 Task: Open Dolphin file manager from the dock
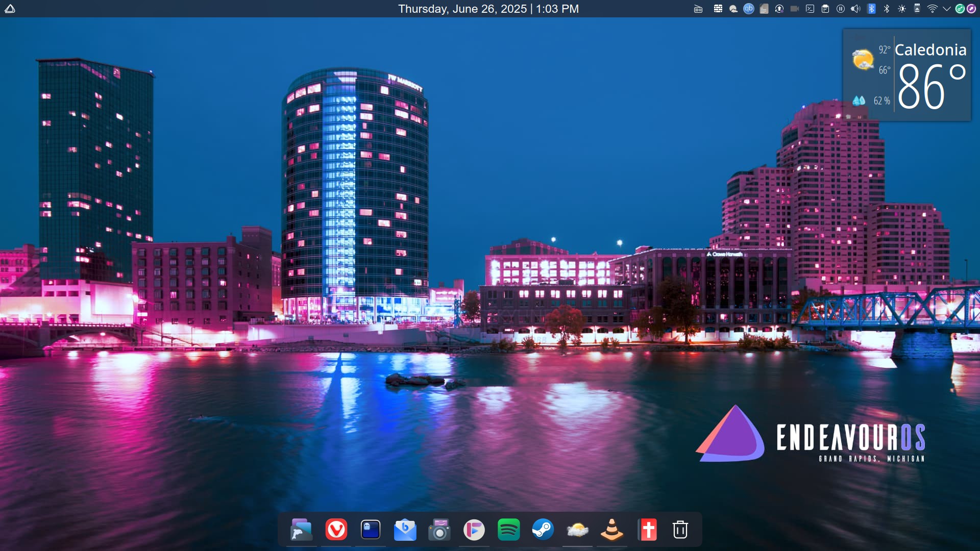coord(301,530)
